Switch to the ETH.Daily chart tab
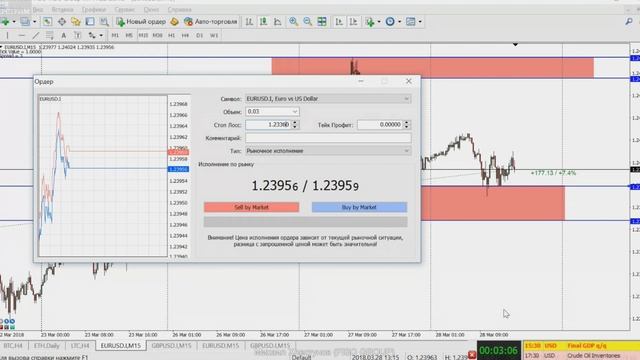640x360 pixels. (x=47, y=346)
